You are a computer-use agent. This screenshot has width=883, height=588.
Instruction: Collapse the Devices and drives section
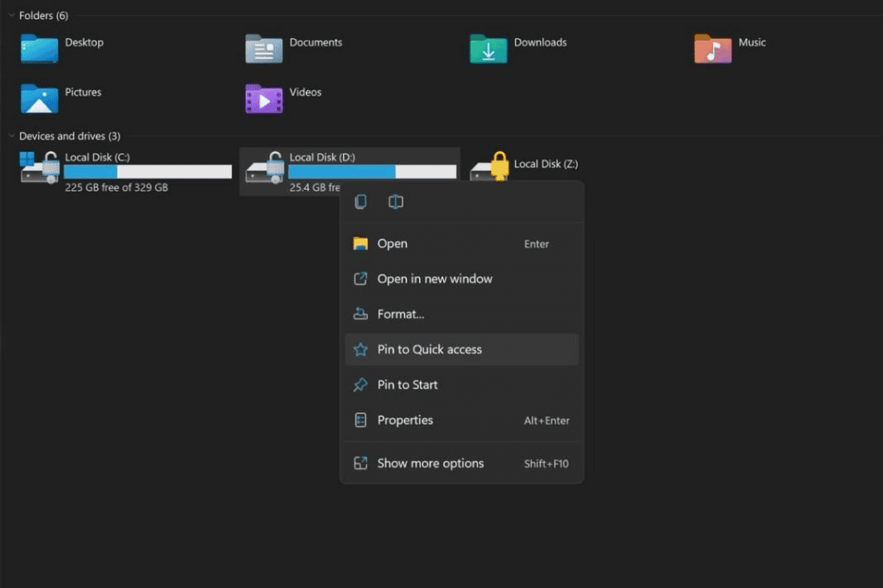click(11, 136)
